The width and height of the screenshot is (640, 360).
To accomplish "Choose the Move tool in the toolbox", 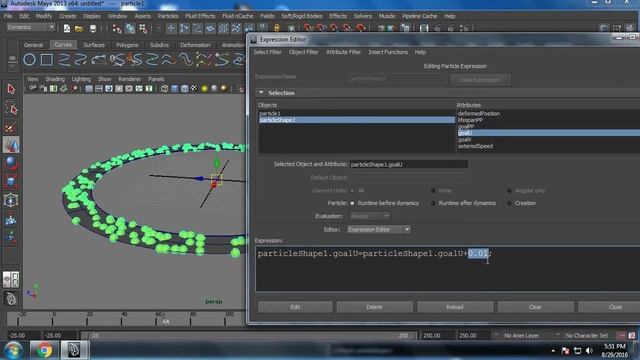I will click(x=11, y=145).
